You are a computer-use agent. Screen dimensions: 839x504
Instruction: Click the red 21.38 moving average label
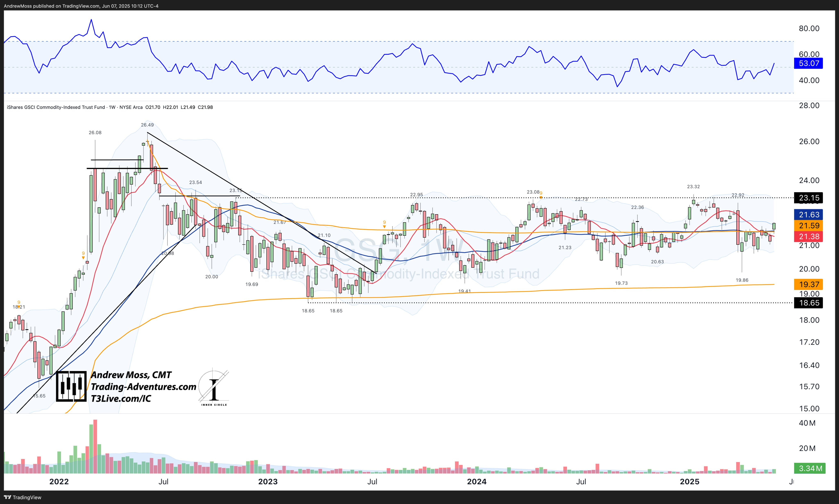tap(808, 236)
